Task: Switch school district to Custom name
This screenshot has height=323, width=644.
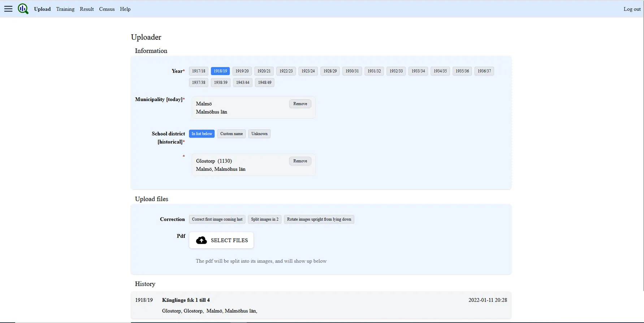Action: pos(231,134)
